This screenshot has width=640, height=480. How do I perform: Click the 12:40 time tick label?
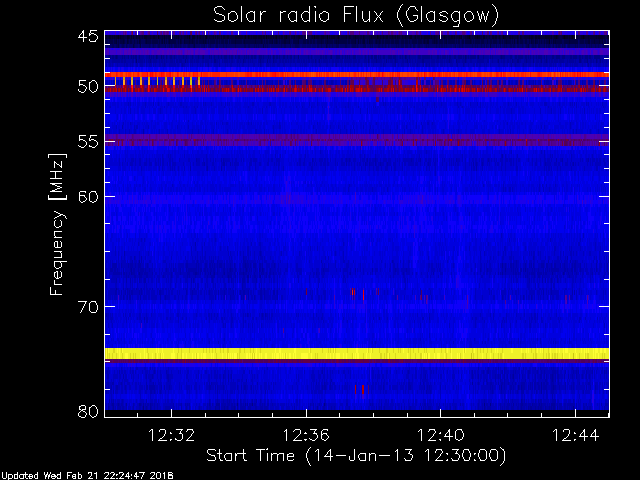point(440,435)
